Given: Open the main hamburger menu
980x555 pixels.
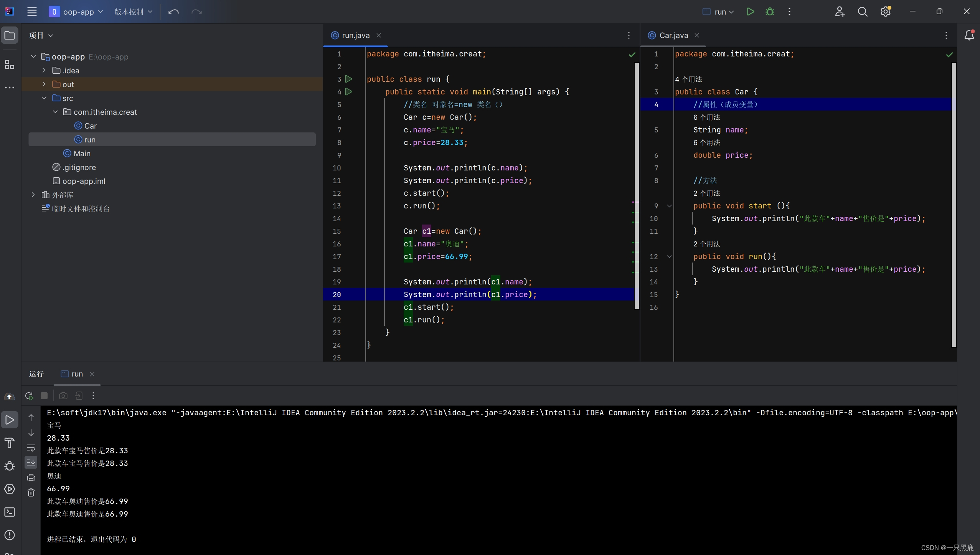Looking at the screenshot, I should click(x=32, y=12).
